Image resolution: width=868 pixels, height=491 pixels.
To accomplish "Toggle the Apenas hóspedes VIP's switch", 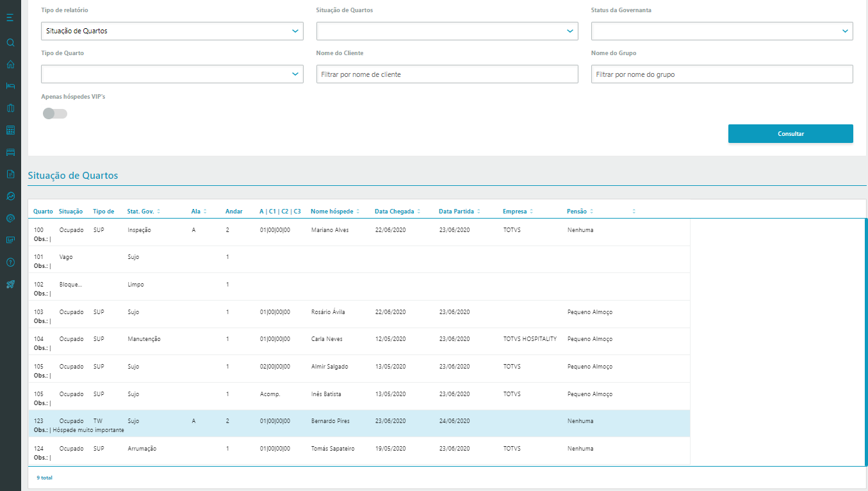I will [55, 113].
